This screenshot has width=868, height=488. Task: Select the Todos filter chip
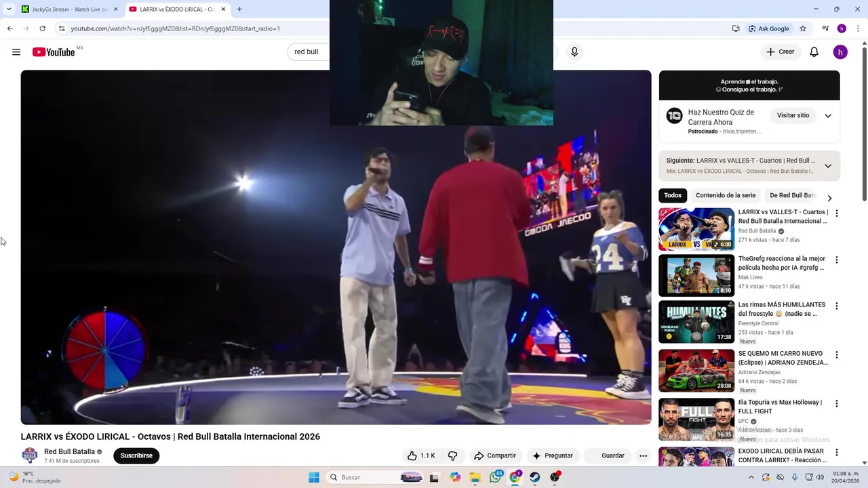[x=673, y=195]
